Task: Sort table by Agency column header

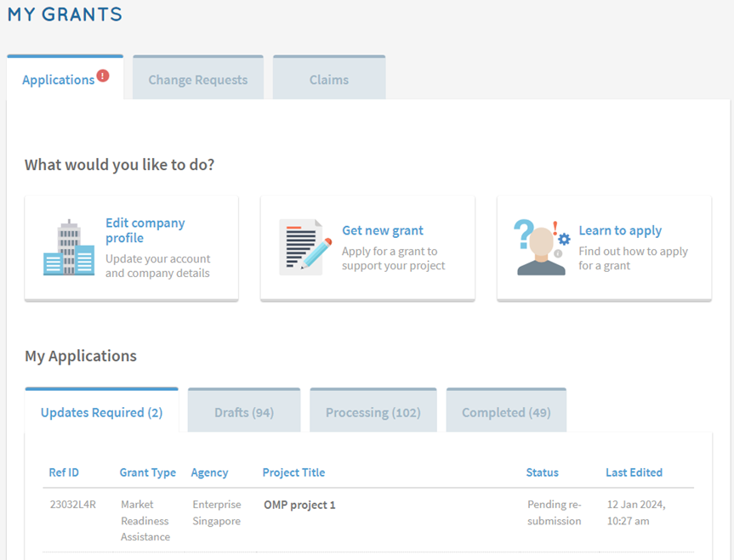Action: click(209, 472)
